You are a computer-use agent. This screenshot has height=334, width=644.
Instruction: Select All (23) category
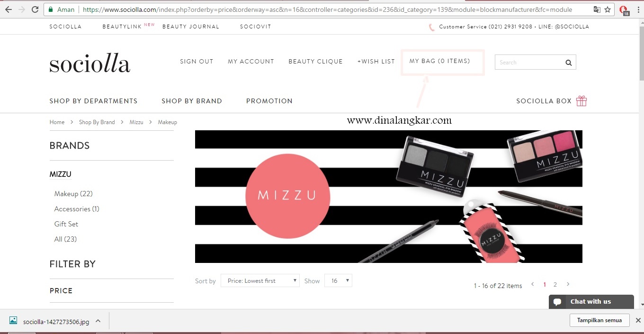coord(65,239)
